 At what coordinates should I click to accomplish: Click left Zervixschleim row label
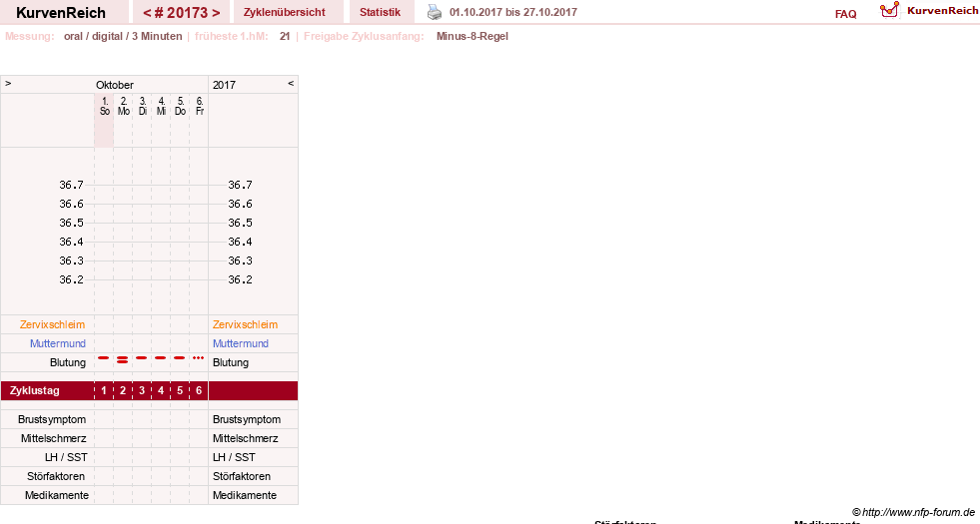(53, 324)
